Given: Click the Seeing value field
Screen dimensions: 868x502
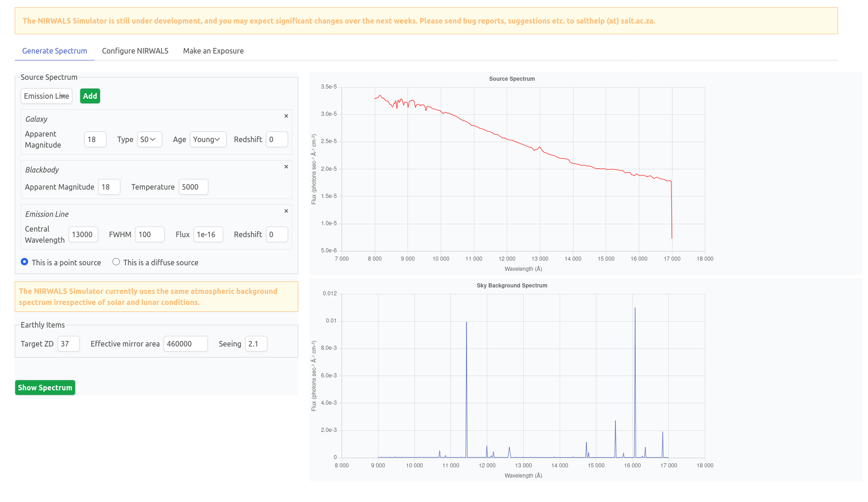Looking at the screenshot, I should (x=256, y=344).
